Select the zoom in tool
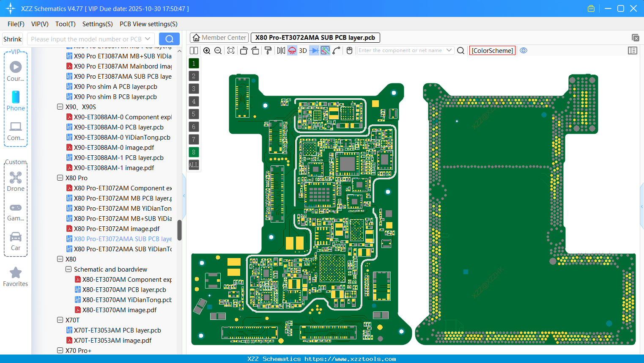Image resolution: width=644 pixels, height=363 pixels. (207, 50)
